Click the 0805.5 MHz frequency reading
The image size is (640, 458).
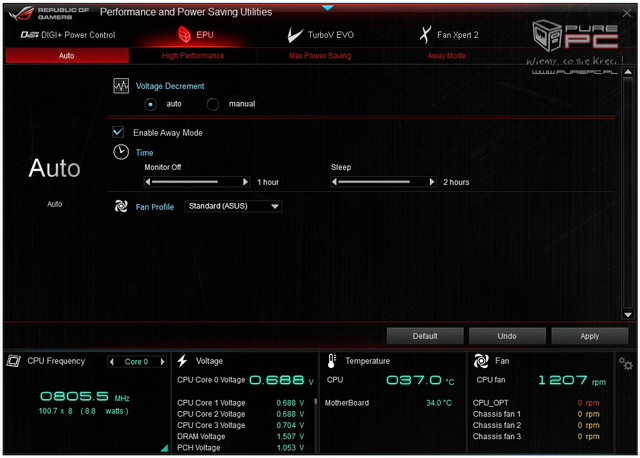coord(85,396)
